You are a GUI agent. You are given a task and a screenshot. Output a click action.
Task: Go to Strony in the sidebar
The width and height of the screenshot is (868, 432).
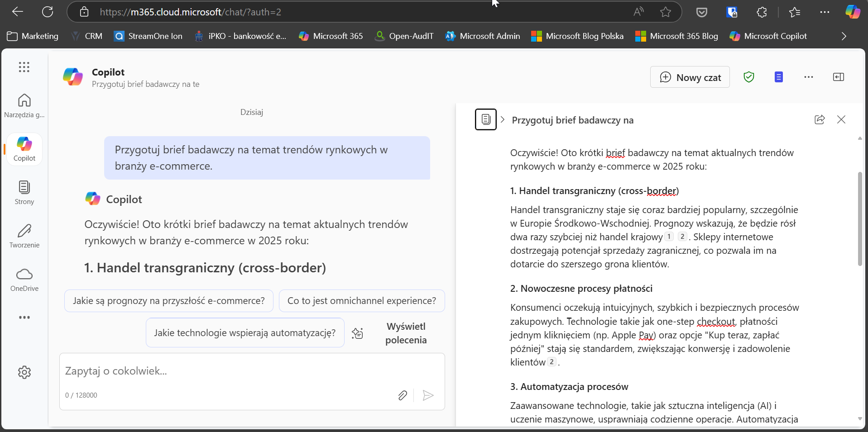[24, 193]
